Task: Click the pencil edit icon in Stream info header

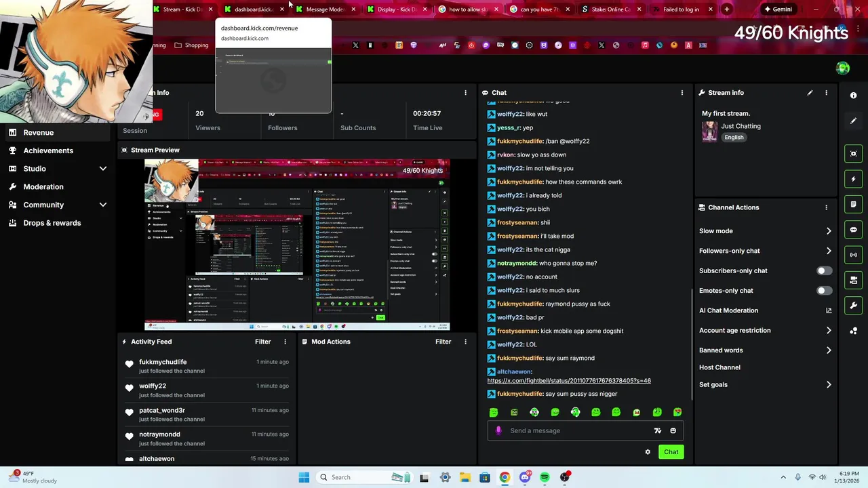Action: click(810, 93)
